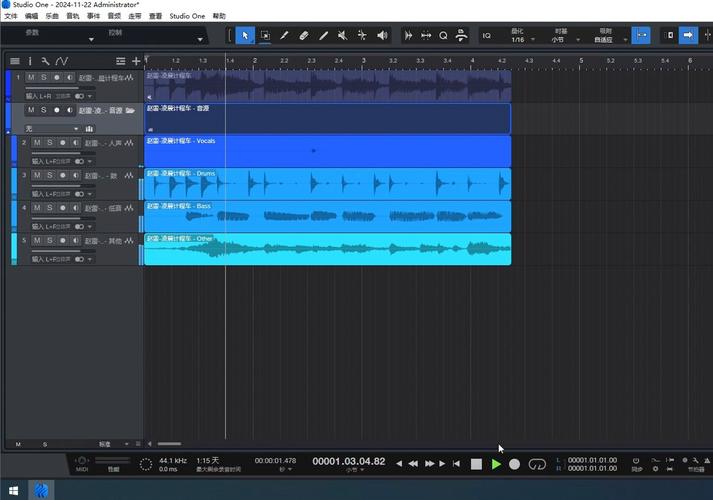Click the rewind button
713x500 pixels.
(413, 464)
